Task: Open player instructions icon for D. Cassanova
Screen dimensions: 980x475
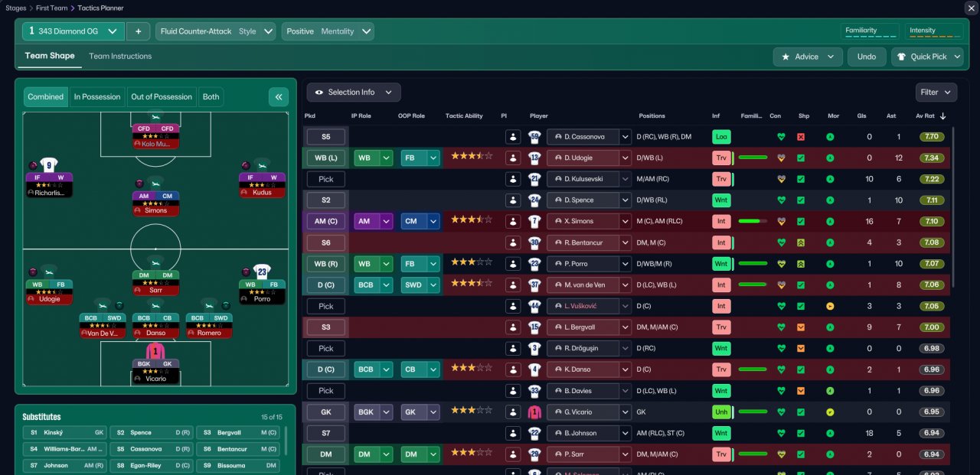Action: [x=513, y=137]
